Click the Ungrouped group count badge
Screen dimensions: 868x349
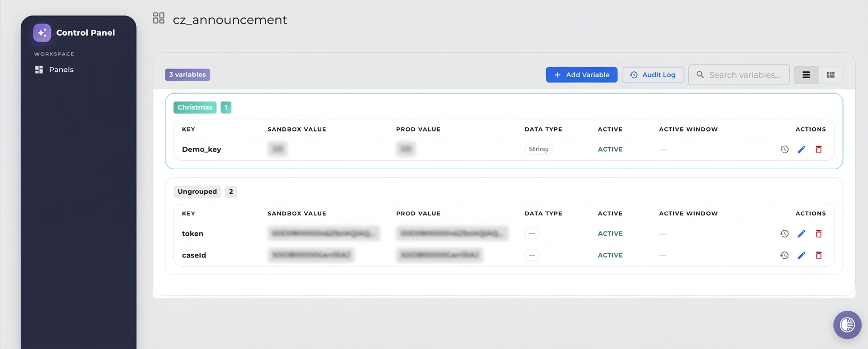pos(231,192)
